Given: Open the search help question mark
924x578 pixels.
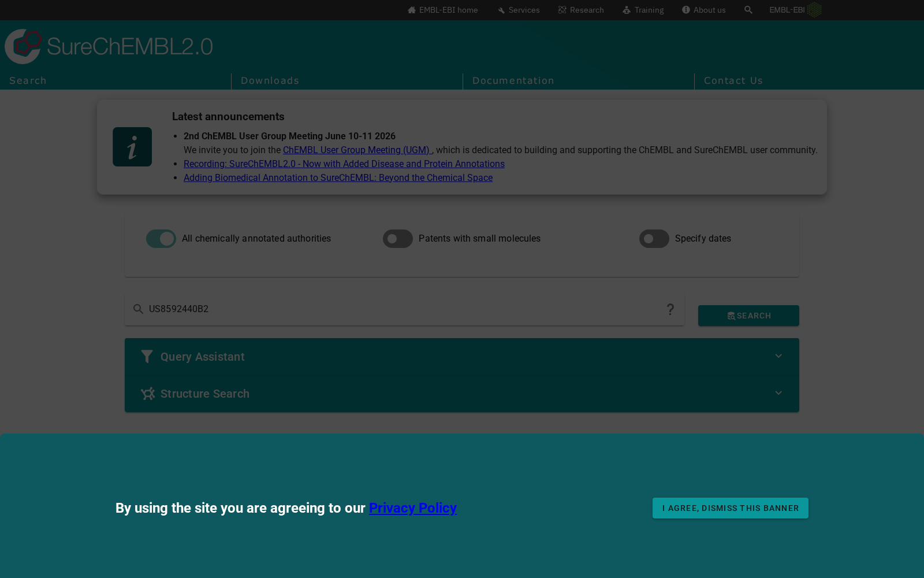Looking at the screenshot, I should click(670, 310).
